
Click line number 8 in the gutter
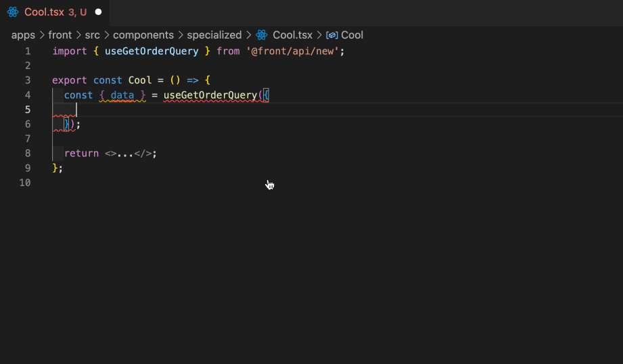tap(28, 154)
